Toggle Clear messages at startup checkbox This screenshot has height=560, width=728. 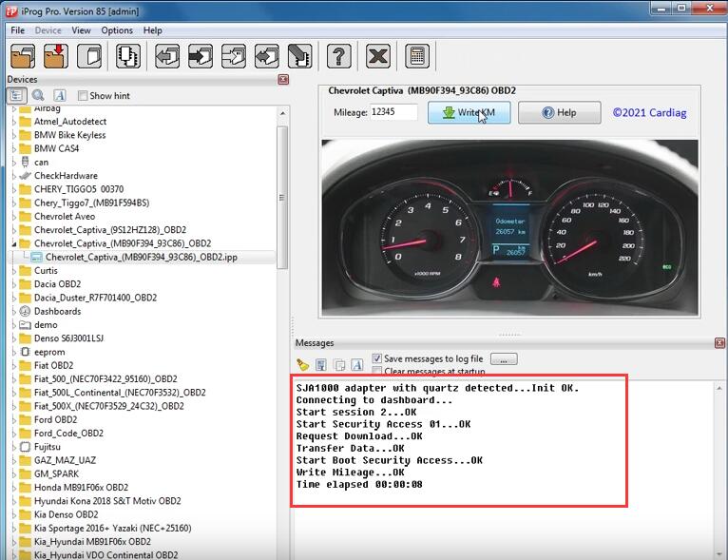[377, 371]
